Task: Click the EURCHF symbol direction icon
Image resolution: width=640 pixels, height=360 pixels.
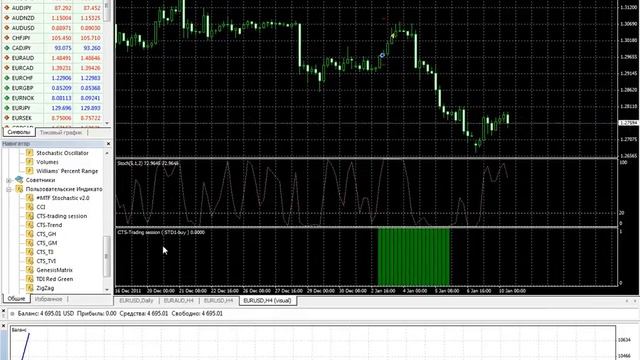Action: pyautogui.click(x=6, y=78)
